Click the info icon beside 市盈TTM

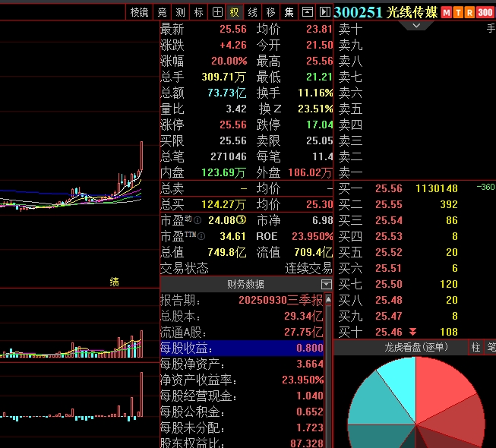[201, 236]
